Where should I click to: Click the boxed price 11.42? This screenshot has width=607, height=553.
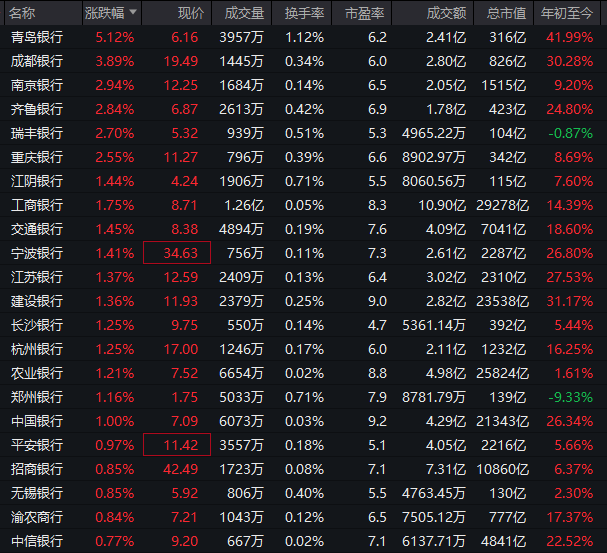[x=177, y=445]
